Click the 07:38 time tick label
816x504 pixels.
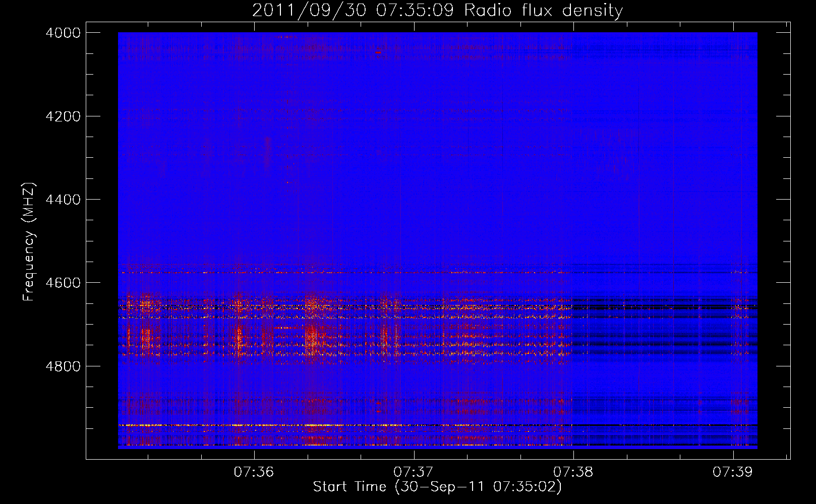[573, 472]
